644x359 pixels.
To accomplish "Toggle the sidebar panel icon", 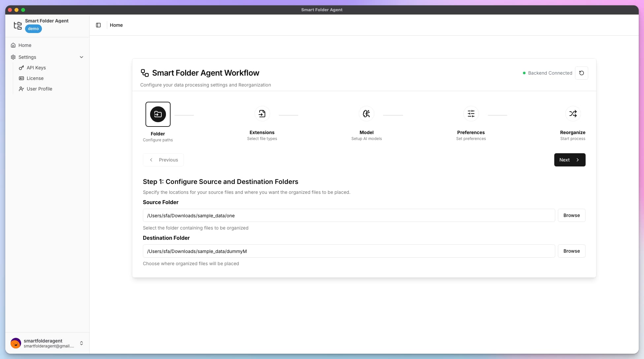I will tap(98, 25).
